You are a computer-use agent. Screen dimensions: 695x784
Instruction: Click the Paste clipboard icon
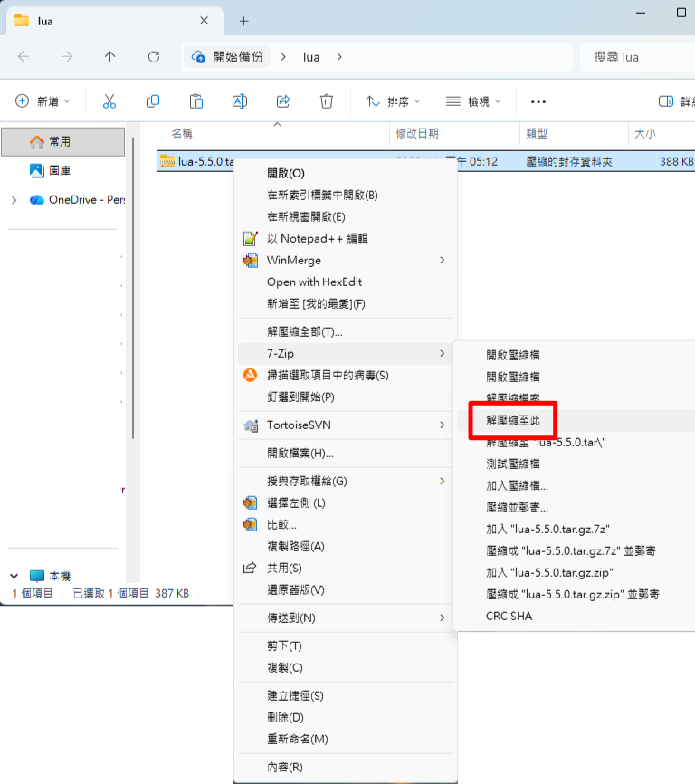point(196,101)
